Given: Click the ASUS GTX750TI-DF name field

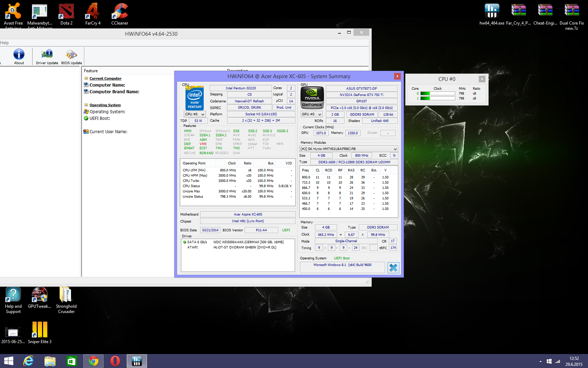Looking at the screenshot, I should click(x=362, y=89).
